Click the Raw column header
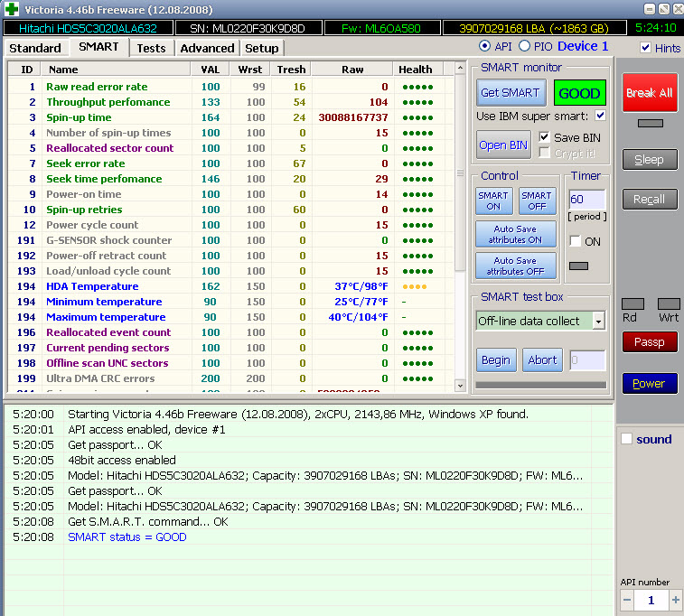684x616 pixels. coord(352,70)
